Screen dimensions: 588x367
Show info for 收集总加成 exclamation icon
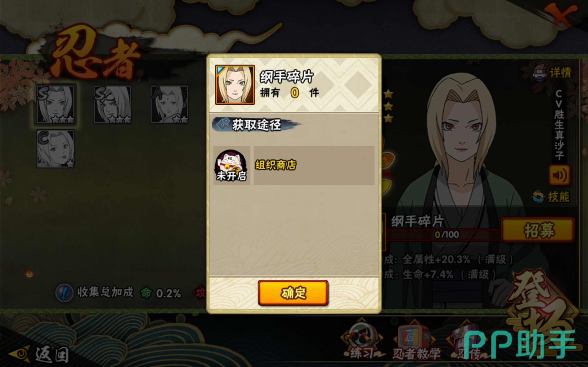64,293
